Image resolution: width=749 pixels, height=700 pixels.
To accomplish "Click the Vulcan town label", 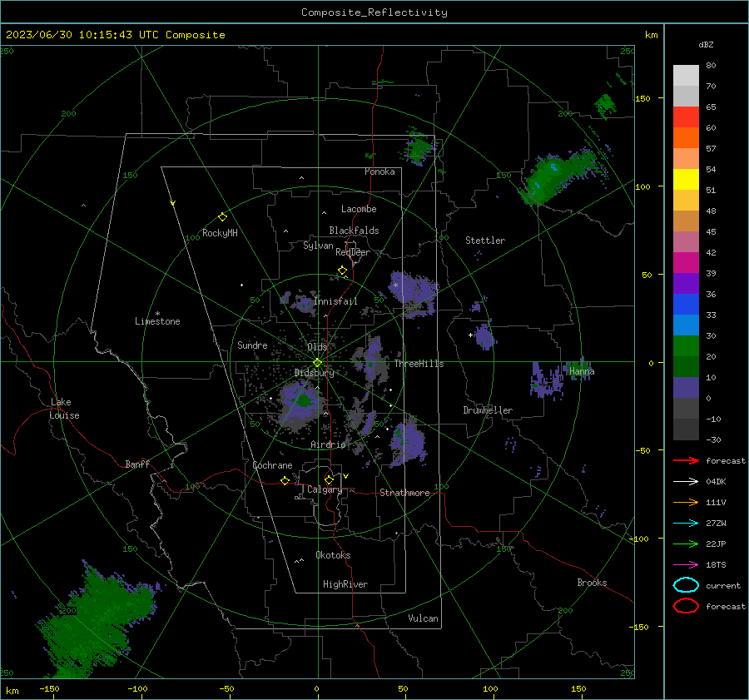I will tap(423, 618).
